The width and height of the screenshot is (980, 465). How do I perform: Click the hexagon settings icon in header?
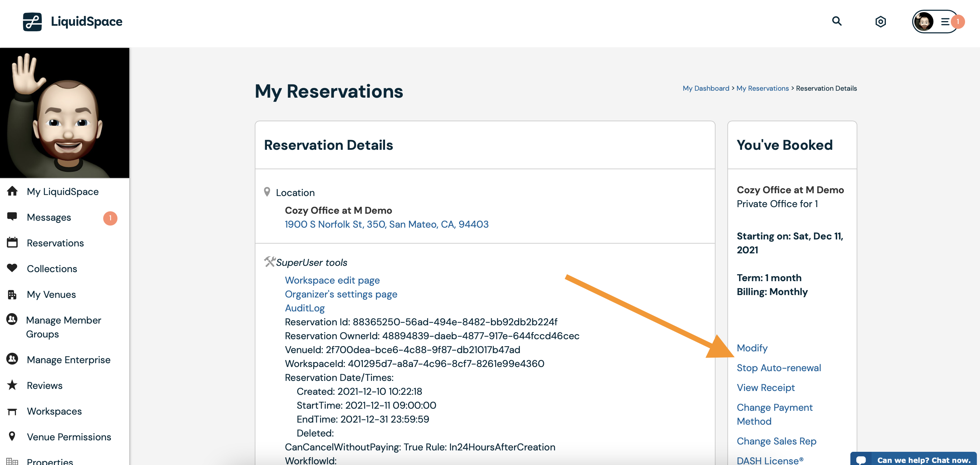(x=880, y=22)
